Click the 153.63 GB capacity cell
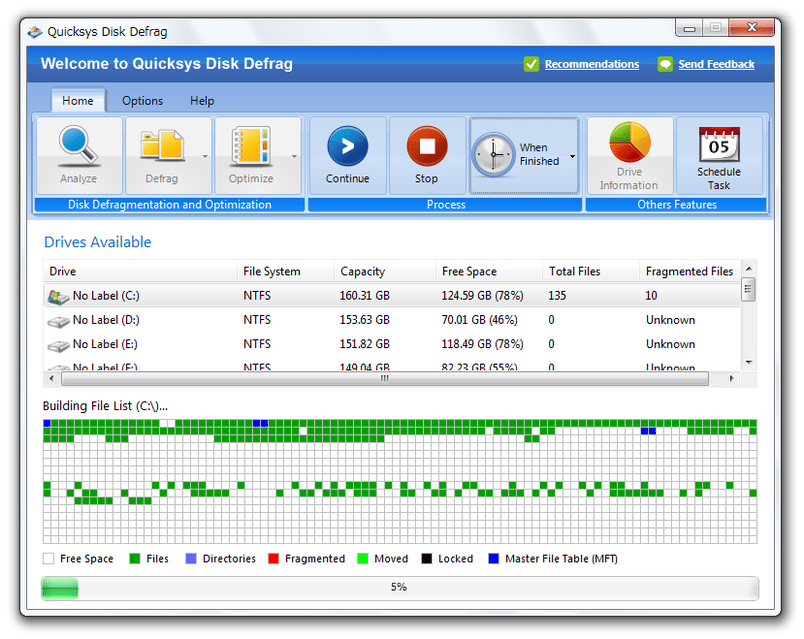804x639 pixels. pyautogui.click(x=365, y=320)
